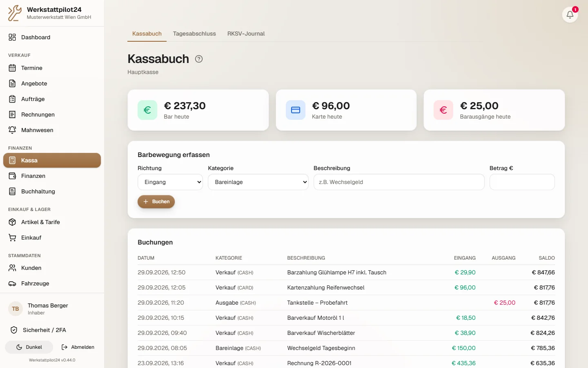The height and width of the screenshot is (368, 588).
Task: Click the Finanzen wallet icon
Action: (x=12, y=176)
